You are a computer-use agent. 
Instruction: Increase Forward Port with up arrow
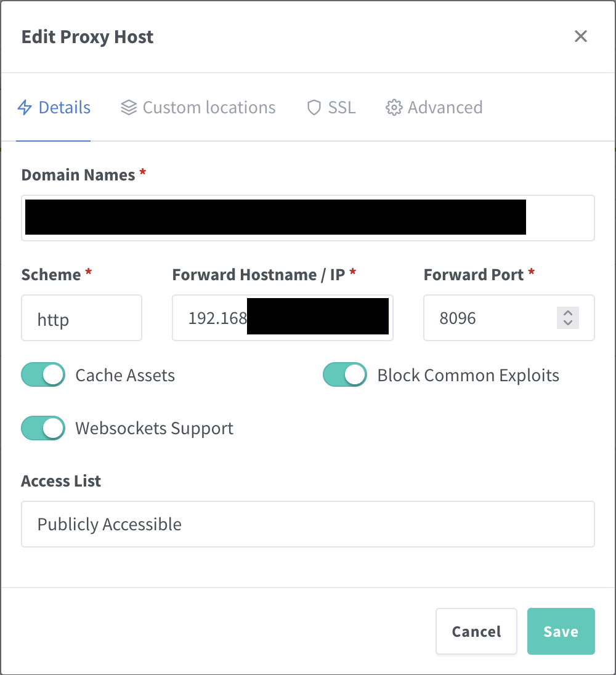click(x=568, y=313)
